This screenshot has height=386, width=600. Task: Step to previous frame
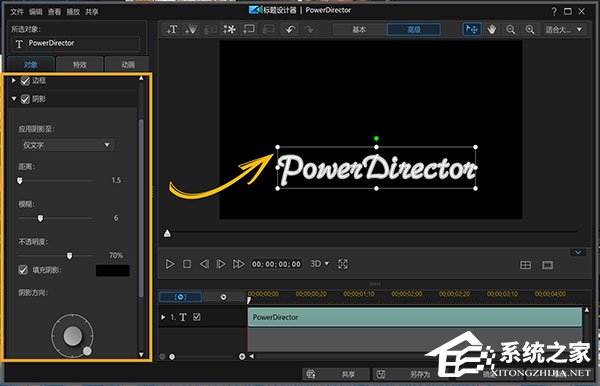[204, 264]
